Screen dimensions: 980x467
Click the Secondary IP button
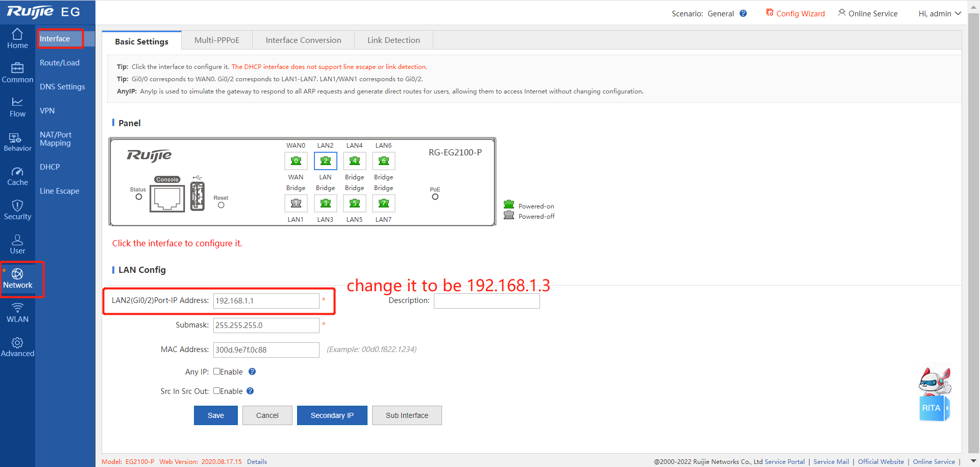click(x=332, y=415)
